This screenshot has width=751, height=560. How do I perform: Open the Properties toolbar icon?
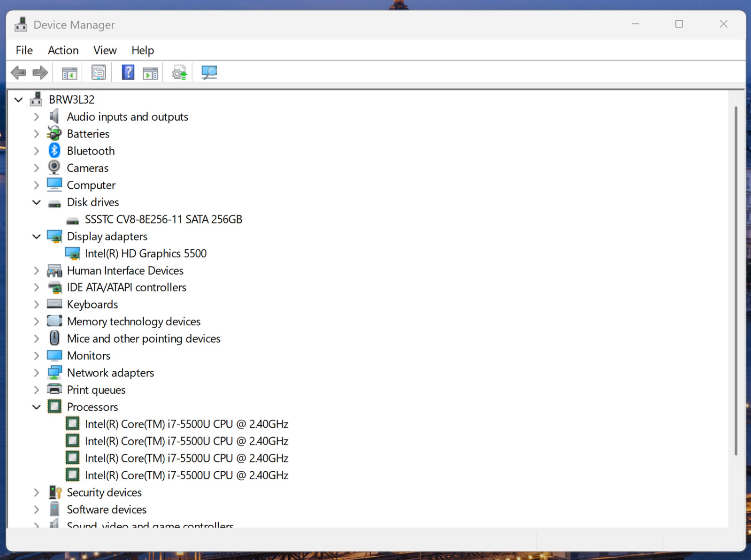tap(99, 73)
